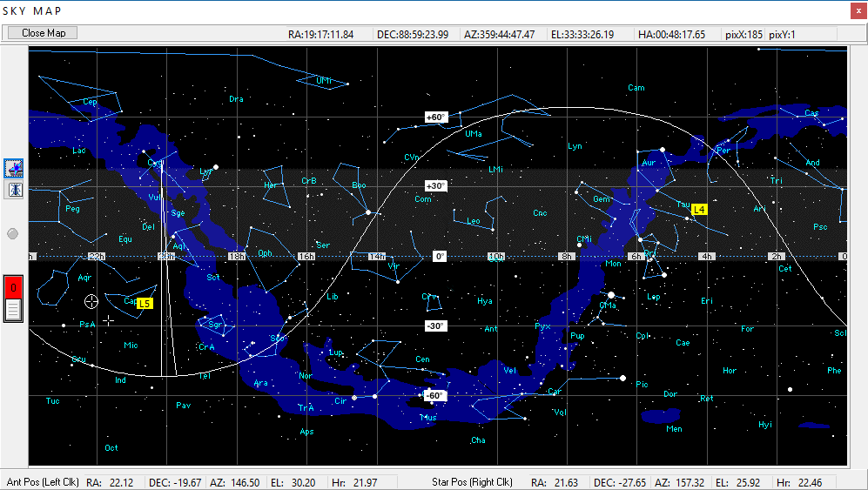
Task: Click the satellite icon below the star icon
Action: tap(14, 190)
